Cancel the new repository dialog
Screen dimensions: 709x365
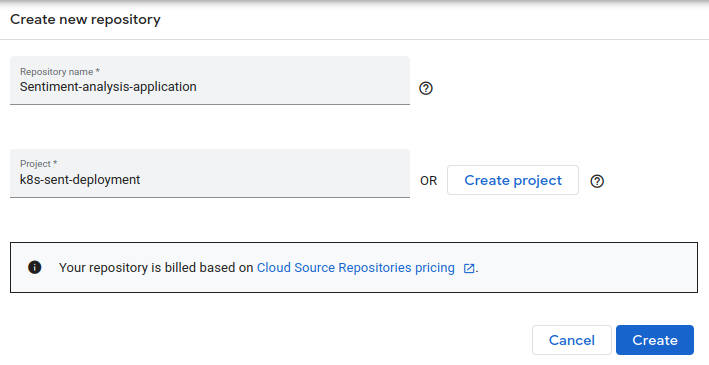(x=572, y=340)
